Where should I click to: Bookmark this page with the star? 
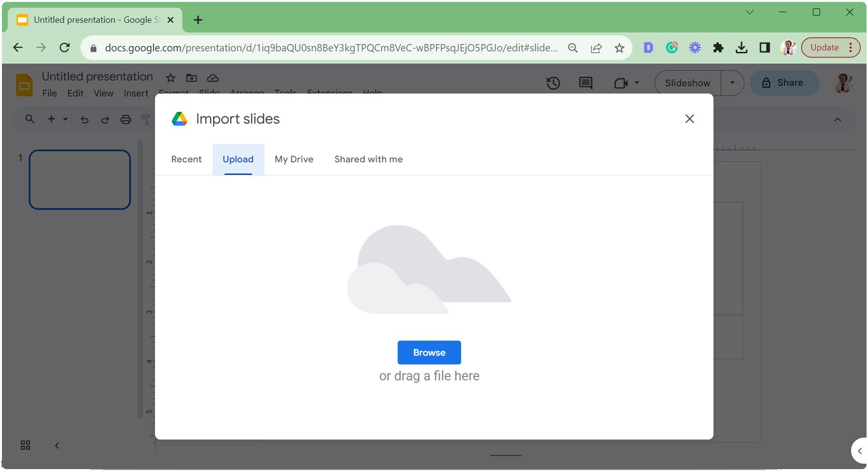coord(620,48)
